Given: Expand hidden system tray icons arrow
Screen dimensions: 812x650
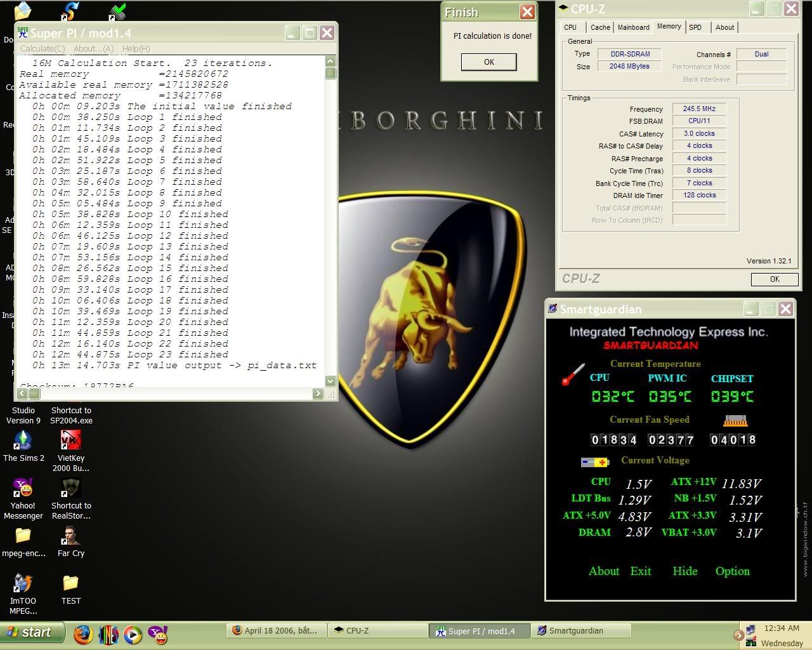Looking at the screenshot, I should click(738, 635).
